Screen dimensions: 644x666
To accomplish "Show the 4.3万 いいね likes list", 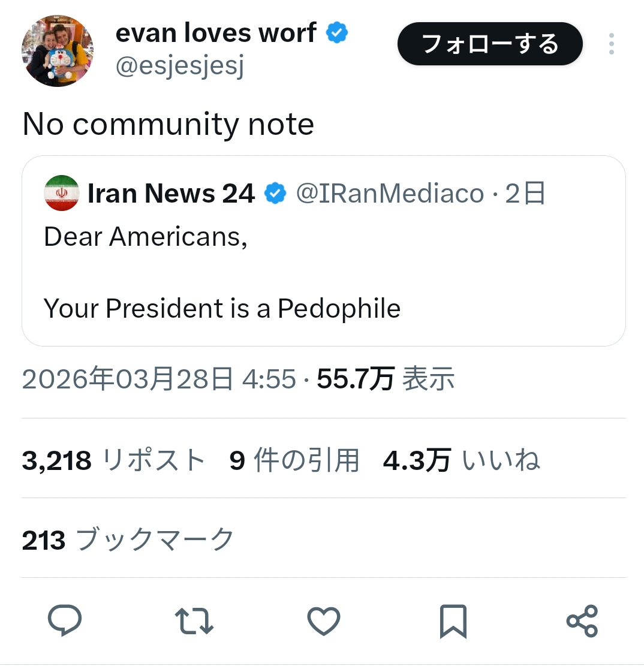I will click(x=461, y=460).
